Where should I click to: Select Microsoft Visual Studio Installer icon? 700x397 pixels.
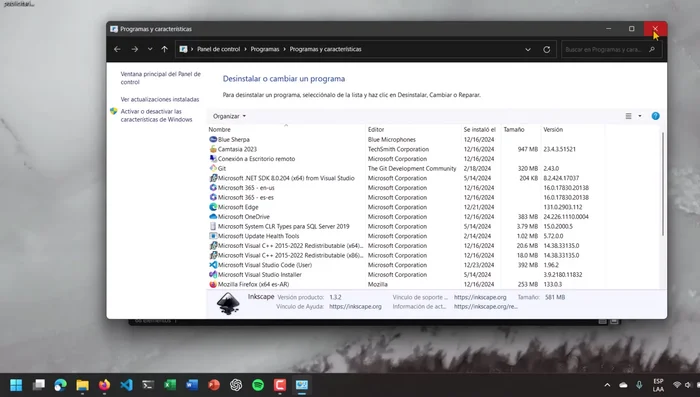tap(213, 275)
